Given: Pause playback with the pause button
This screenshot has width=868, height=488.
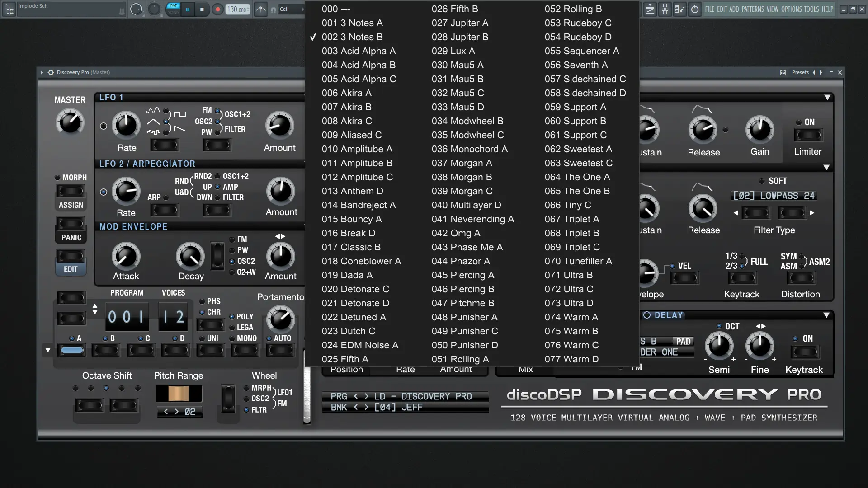Looking at the screenshot, I should [188, 9].
